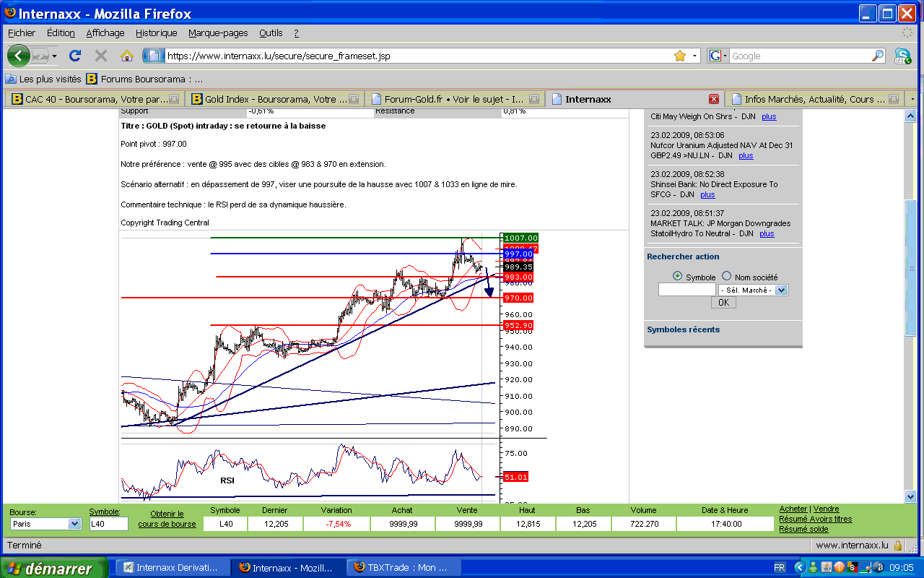Close the Forum-Gold.fr tab

pos(533,99)
